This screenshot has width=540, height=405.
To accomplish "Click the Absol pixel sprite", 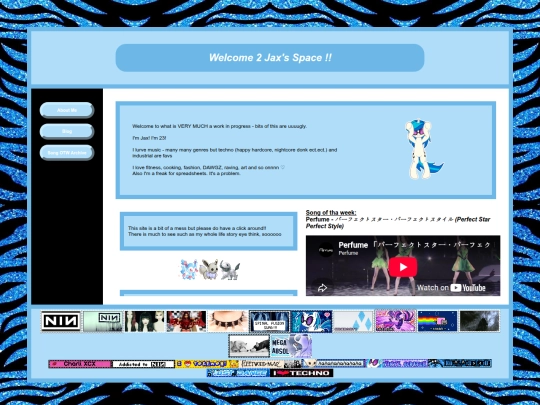I will coord(230,270).
